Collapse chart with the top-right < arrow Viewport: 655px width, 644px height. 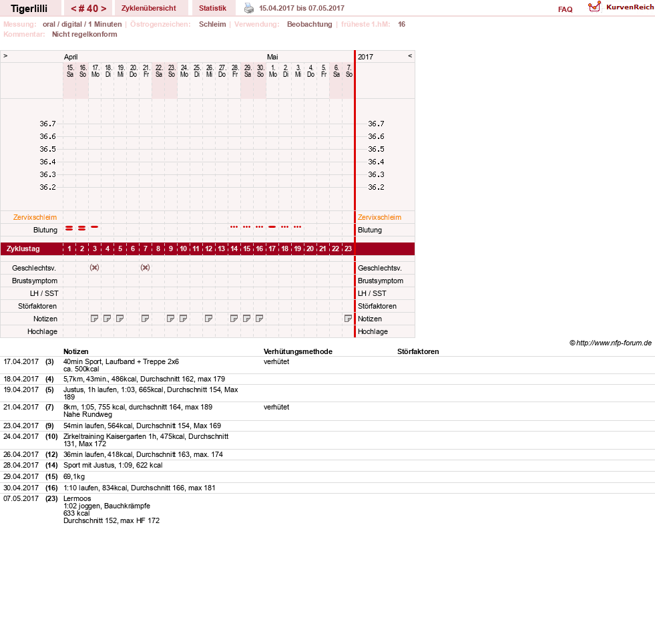click(x=410, y=55)
